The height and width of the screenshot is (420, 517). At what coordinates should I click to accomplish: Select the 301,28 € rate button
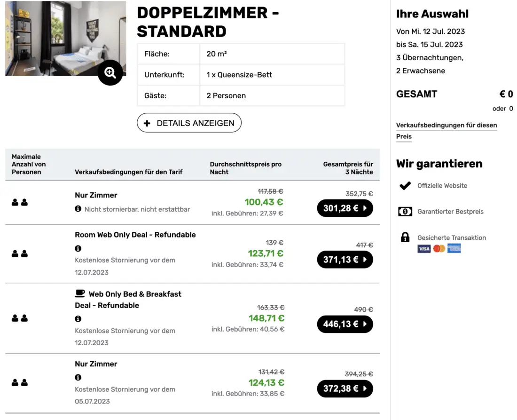click(x=345, y=208)
